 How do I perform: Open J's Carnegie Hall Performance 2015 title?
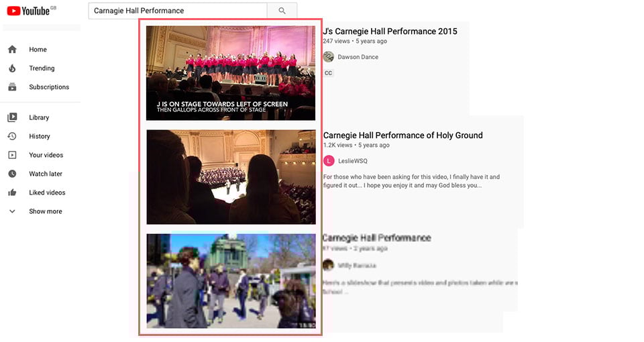click(x=390, y=32)
